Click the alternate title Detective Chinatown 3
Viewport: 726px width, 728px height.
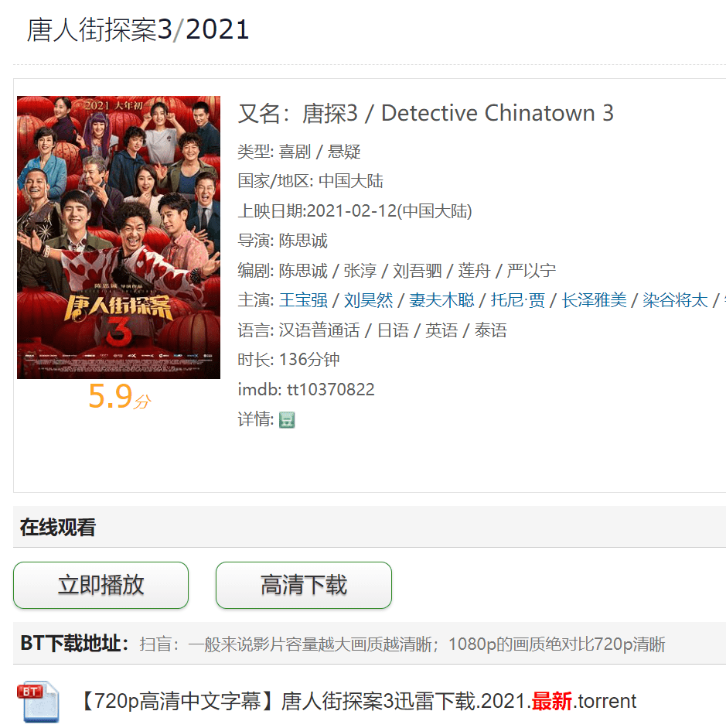(497, 113)
